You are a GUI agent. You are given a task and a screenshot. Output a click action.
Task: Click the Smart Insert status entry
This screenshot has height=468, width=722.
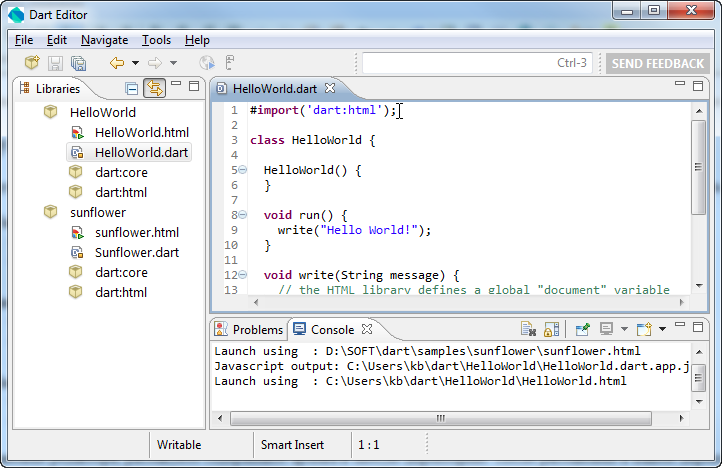click(x=292, y=445)
